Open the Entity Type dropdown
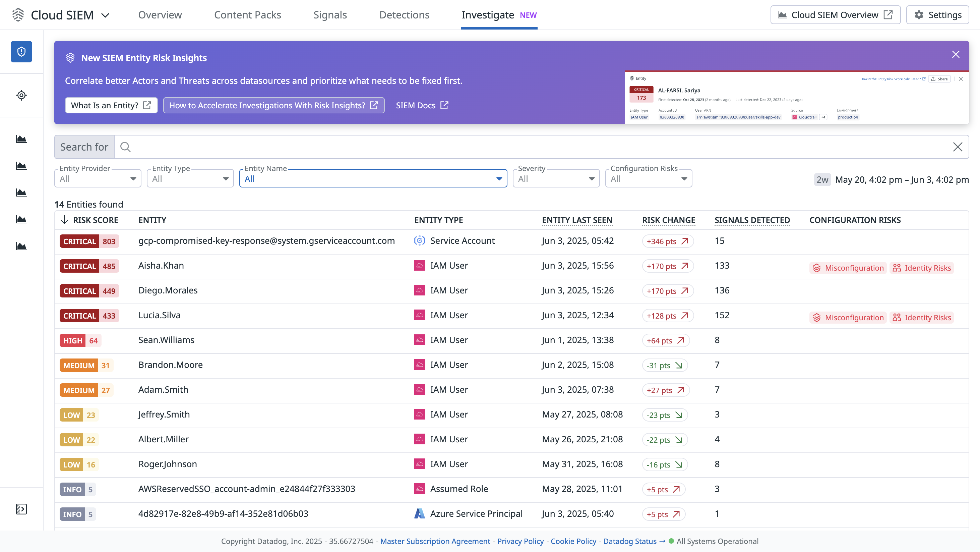The image size is (980, 552). point(190,178)
